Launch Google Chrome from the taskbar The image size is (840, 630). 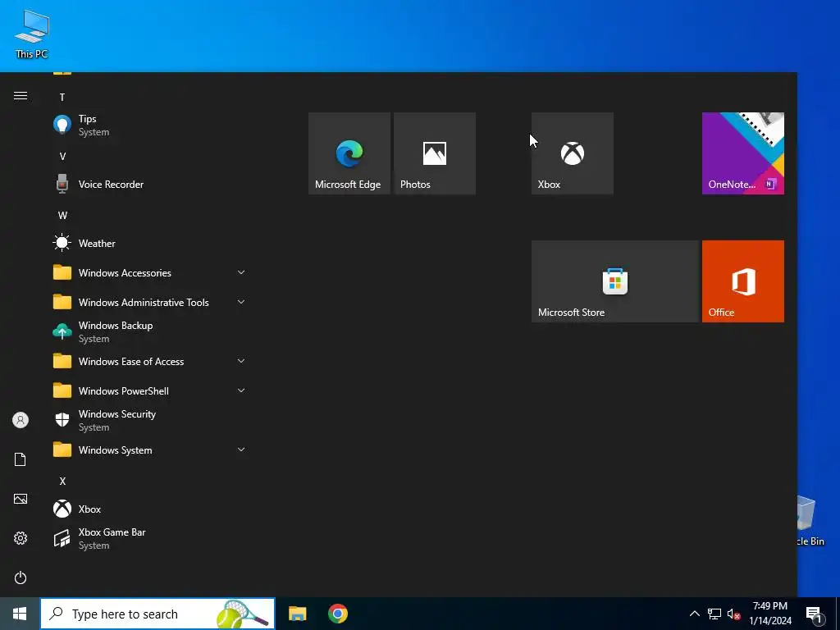pyautogui.click(x=337, y=614)
